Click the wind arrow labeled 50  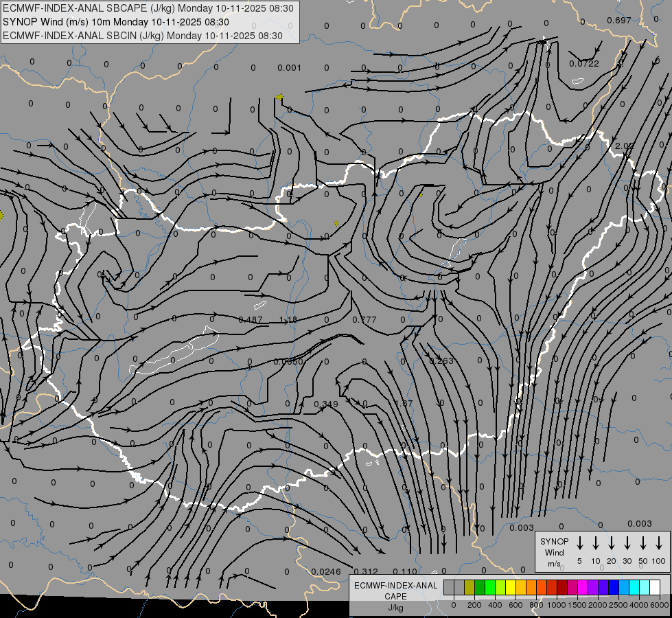(643, 543)
